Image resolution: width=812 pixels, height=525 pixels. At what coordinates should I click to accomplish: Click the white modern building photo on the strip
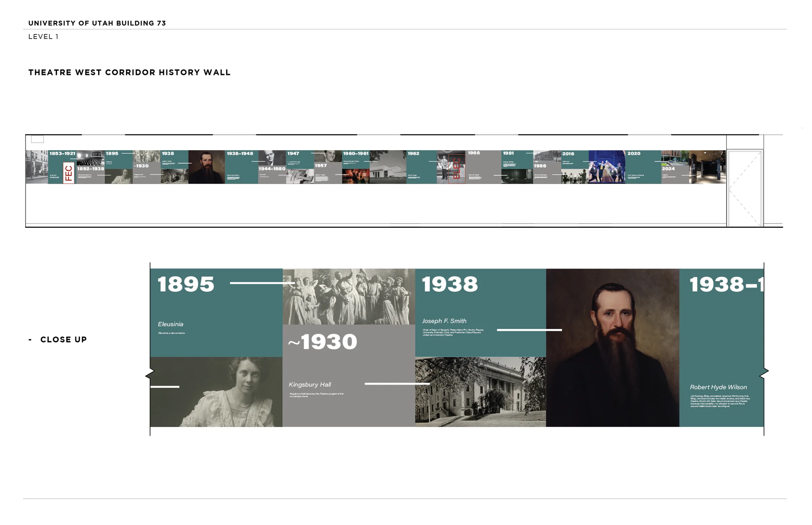tap(388, 167)
